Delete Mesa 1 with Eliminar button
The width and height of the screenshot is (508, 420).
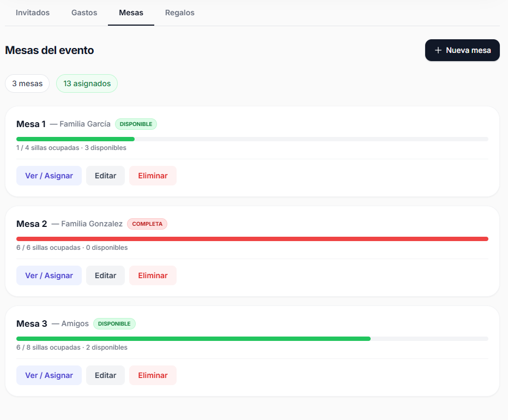pyautogui.click(x=153, y=176)
